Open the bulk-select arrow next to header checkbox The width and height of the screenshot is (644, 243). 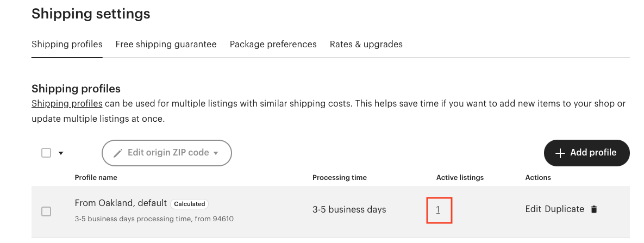click(61, 153)
